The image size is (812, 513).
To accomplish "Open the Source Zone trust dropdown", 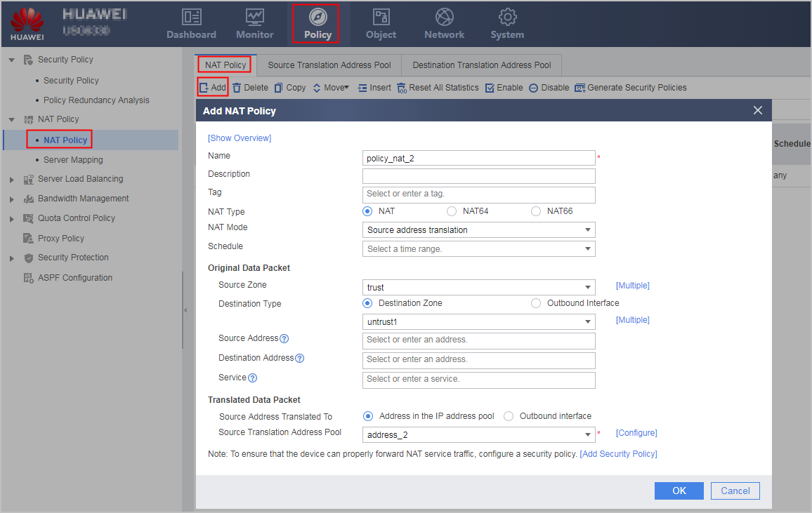I will point(478,287).
